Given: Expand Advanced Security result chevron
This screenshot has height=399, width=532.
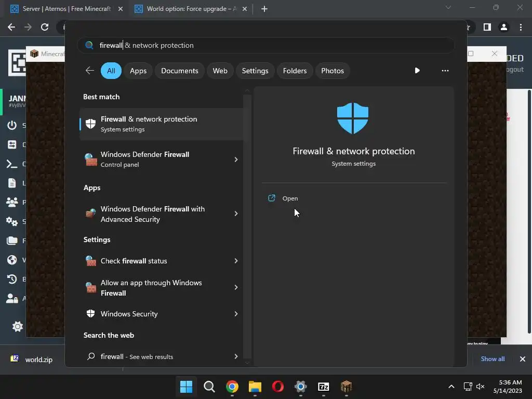Looking at the screenshot, I should pos(236,214).
